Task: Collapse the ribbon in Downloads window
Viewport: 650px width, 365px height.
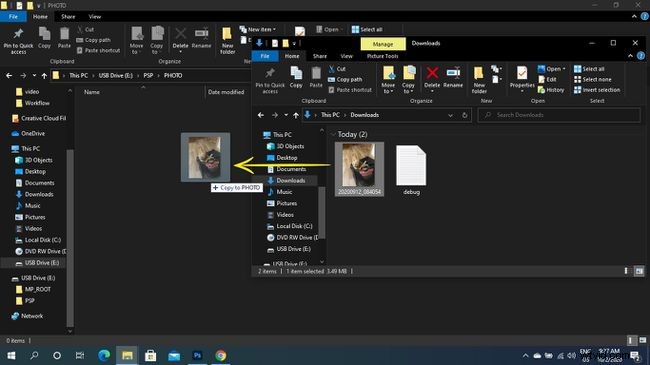Action: tap(631, 56)
